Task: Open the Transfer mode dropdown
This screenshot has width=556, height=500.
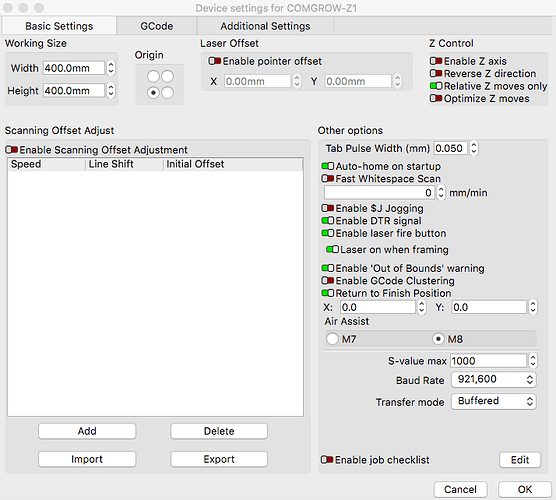Action: click(x=494, y=401)
